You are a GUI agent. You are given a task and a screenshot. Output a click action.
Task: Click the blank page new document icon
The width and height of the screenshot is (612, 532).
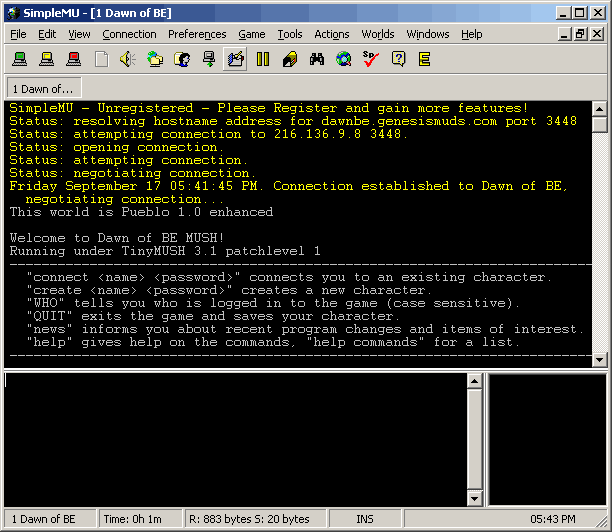coord(101,59)
